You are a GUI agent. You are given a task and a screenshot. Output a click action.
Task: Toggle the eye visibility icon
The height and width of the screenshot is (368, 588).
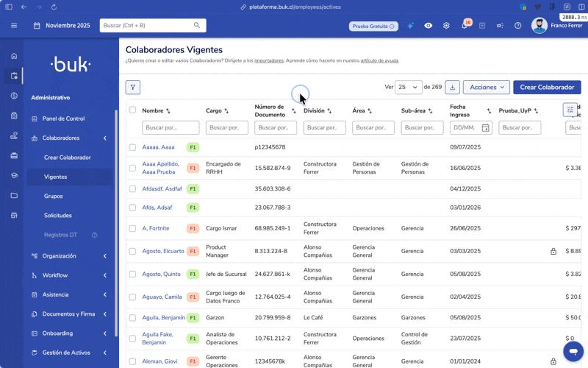point(429,26)
